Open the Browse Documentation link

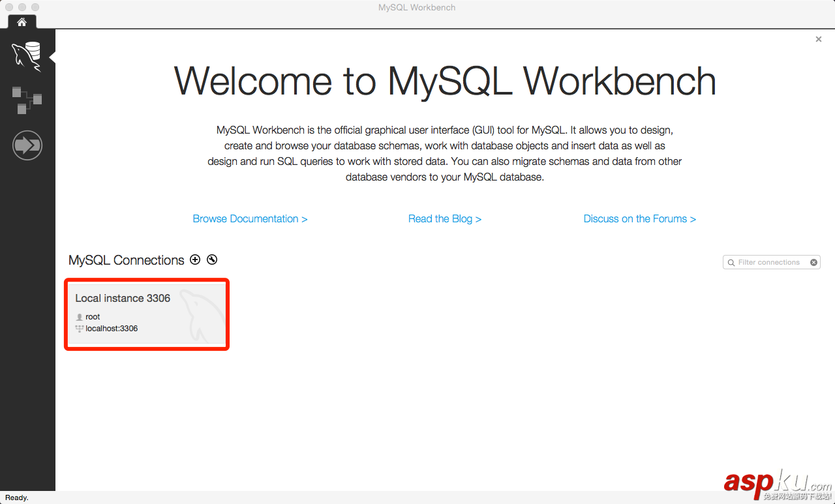point(250,219)
